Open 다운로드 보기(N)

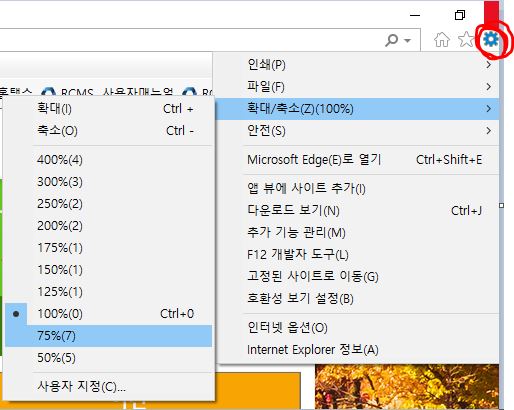click(x=358, y=210)
